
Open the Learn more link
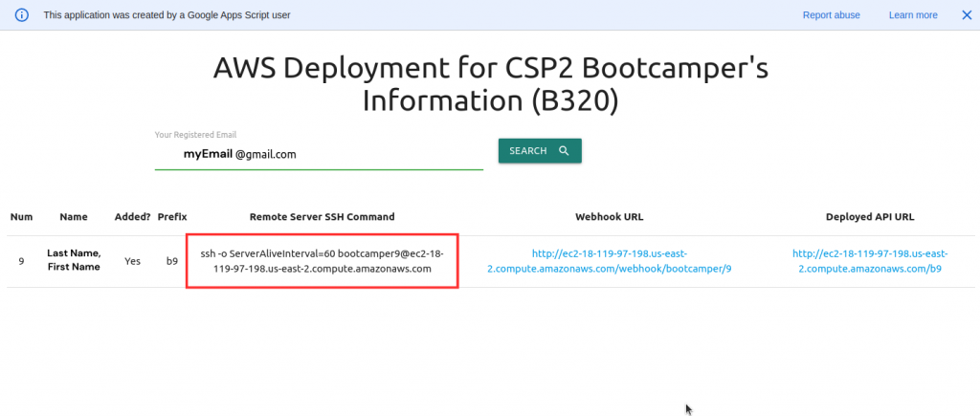pos(913,15)
